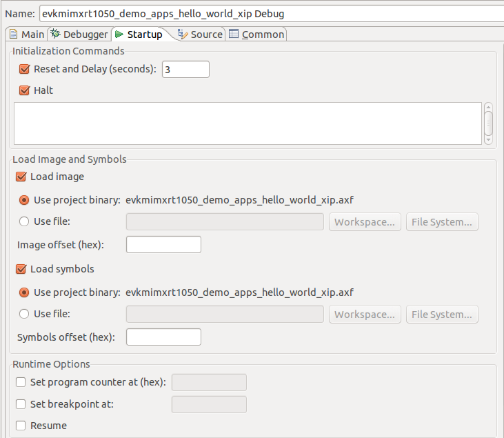Click the image Use file path field
The height and width of the screenshot is (438, 504).
pyautogui.click(x=225, y=221)
